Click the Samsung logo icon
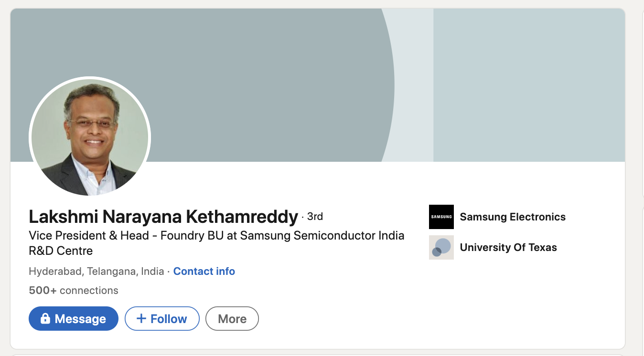644x356 pixels. click(x=441, y=217)
